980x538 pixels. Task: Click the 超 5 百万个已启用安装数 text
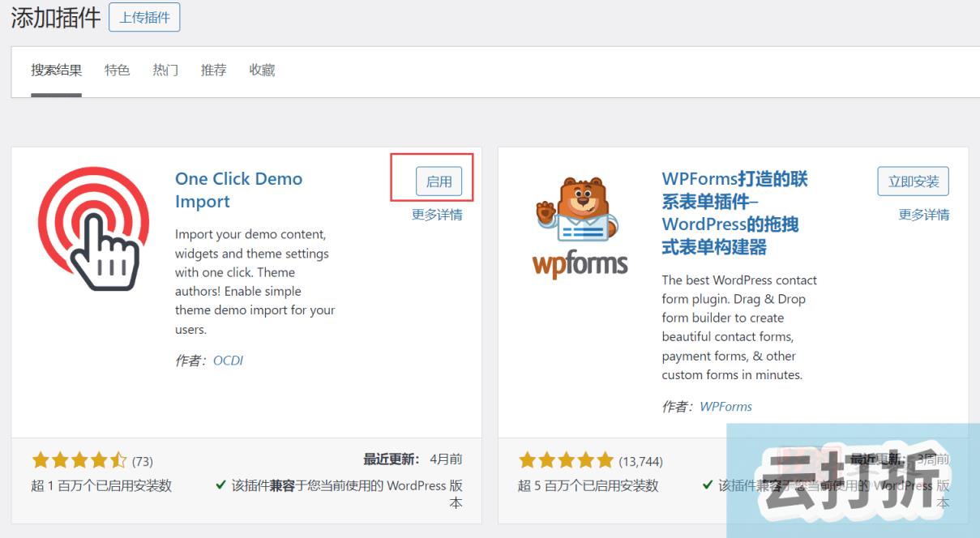[588, 486]
